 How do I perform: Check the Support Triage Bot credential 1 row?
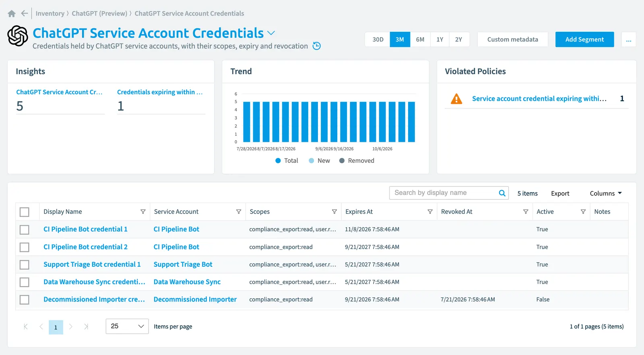tap(25, 265)
